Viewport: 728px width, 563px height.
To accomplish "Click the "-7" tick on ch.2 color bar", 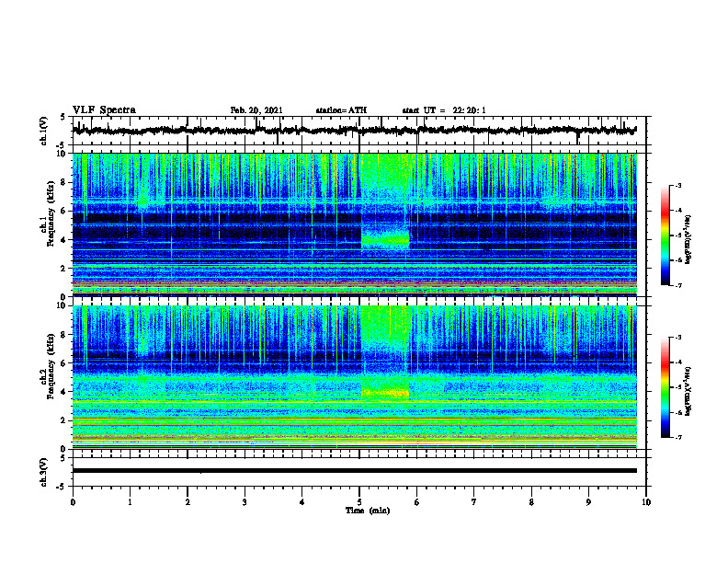I will pyautogui.click(x=678, y=437).
